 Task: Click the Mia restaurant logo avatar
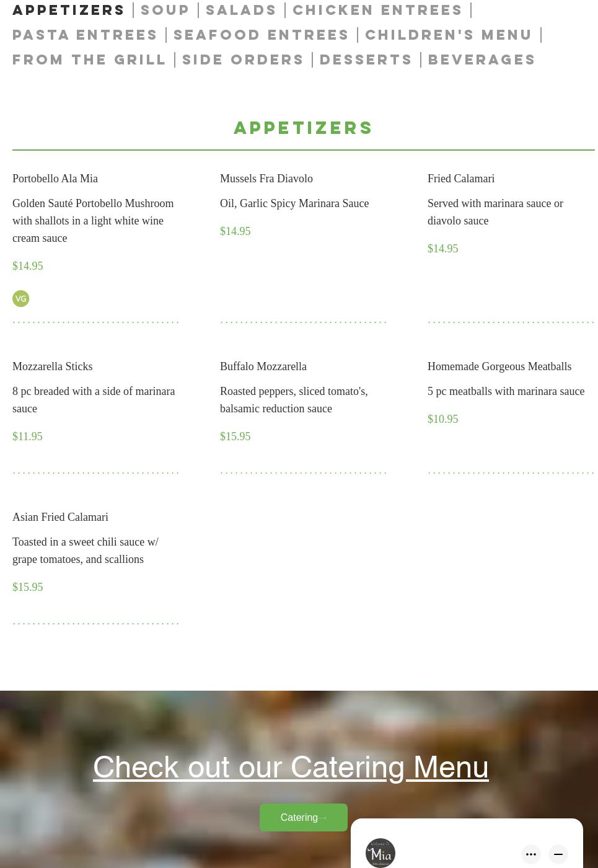click(380, 852)
